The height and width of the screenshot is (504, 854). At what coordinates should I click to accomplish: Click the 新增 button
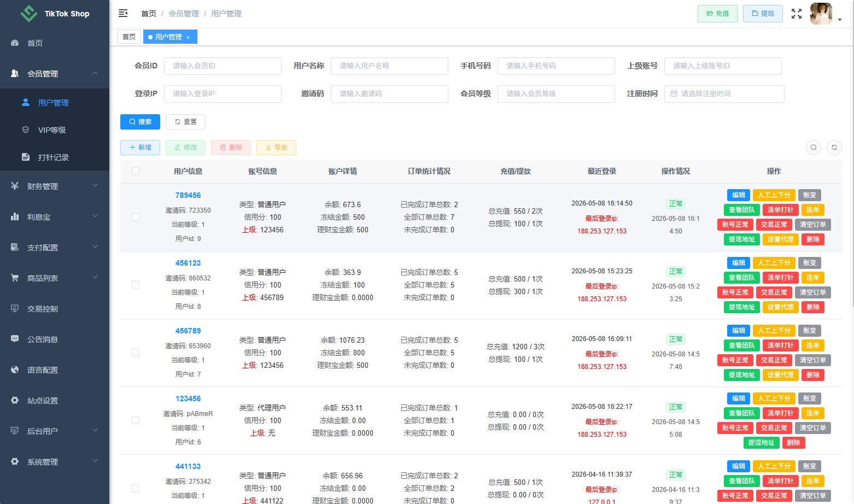[x=140, y=148]
